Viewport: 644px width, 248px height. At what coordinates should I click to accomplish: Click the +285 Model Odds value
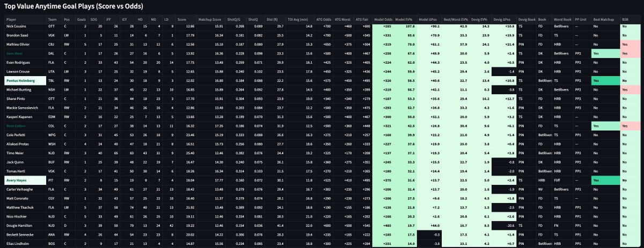point(383,25)
